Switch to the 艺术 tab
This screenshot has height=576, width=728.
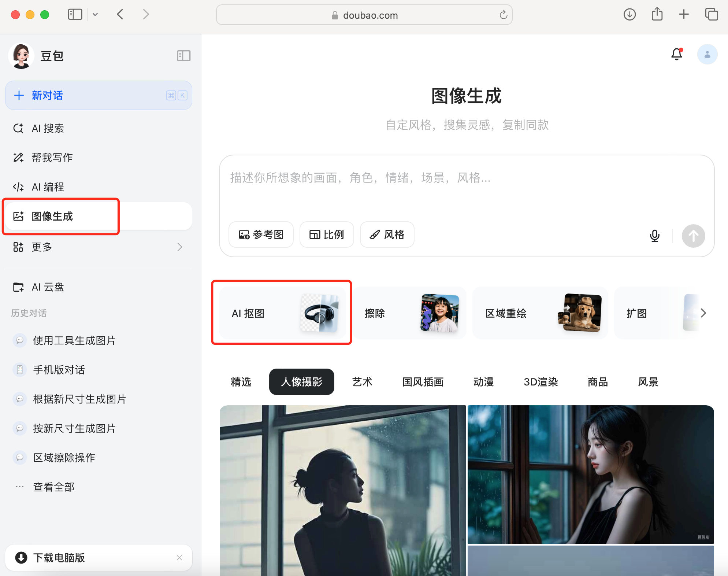362,382
